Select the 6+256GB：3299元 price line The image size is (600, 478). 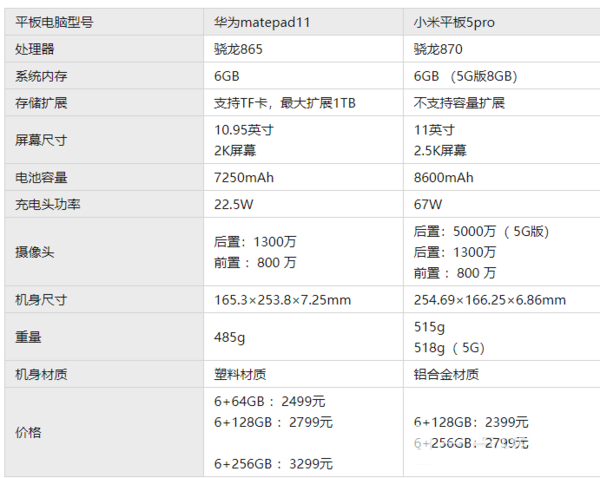pyautogui.click(x=273, y=464)
